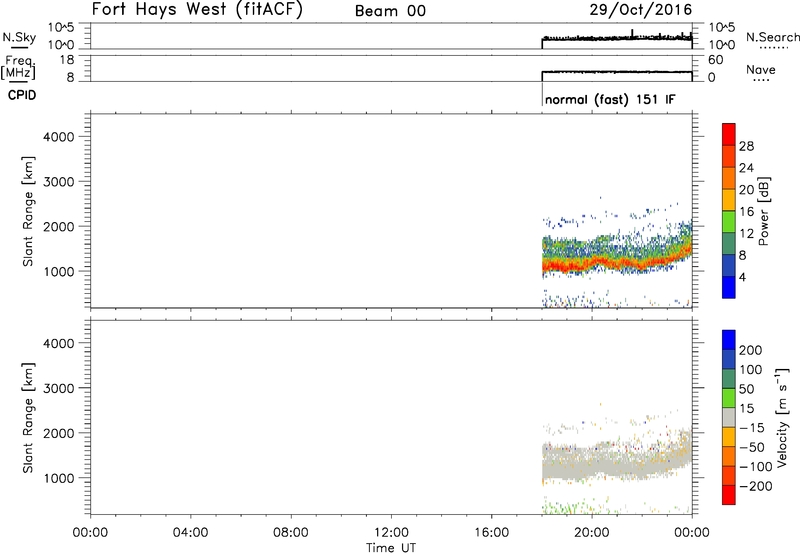Click the red bottom of velocity color bar
The width and height of the screenshot is (800, 554).
tap(729, 495)
